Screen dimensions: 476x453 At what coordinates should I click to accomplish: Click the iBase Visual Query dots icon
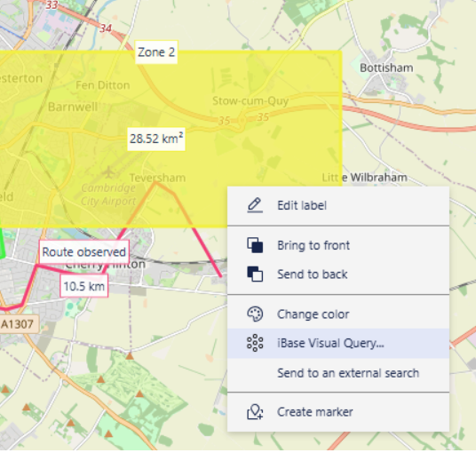pyautogui.click(x=255, y=343)
